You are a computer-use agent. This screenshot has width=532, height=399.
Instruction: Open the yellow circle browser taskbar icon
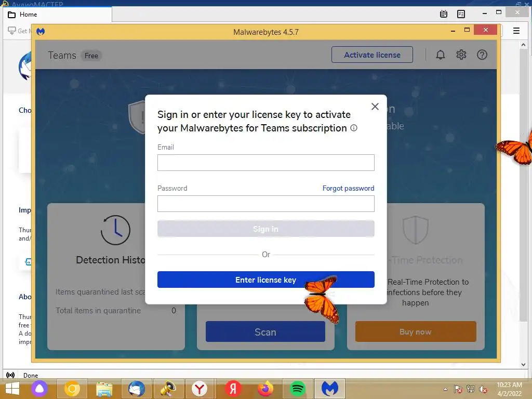point(72,389)
